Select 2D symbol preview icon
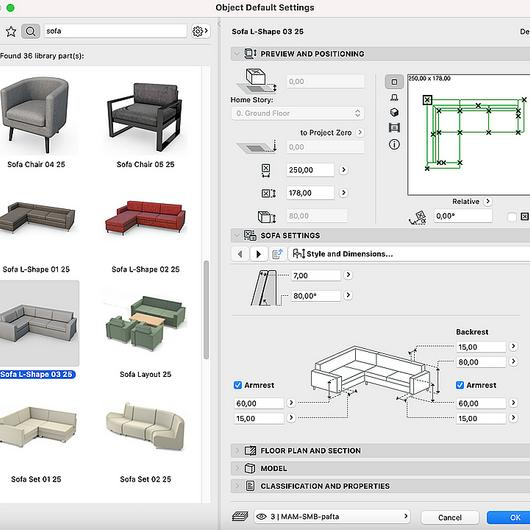This screenshot has height=530, width=530. (394, 81)
